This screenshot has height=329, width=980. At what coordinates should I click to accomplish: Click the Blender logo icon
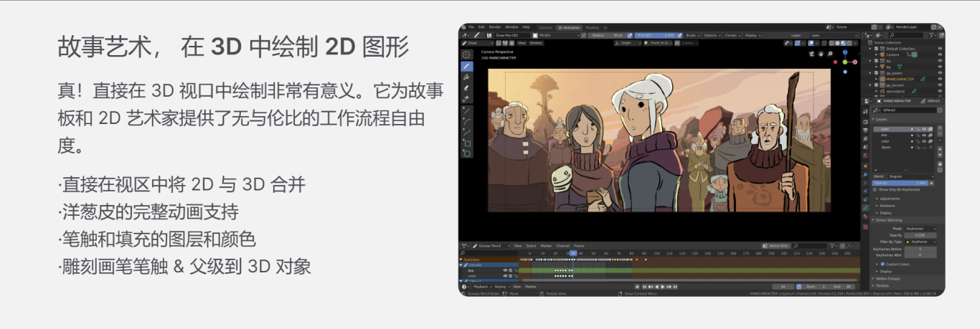(463, 27)
